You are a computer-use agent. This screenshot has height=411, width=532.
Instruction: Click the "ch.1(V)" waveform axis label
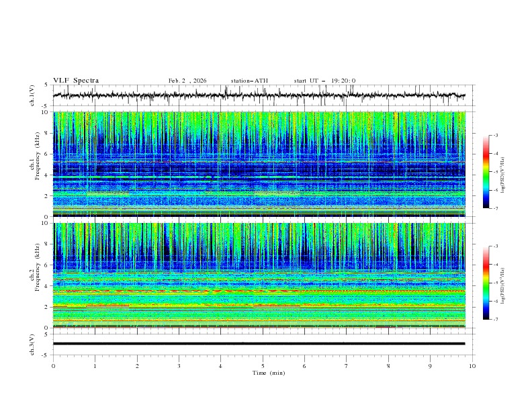pyautogui.click(x=32, y=95)
